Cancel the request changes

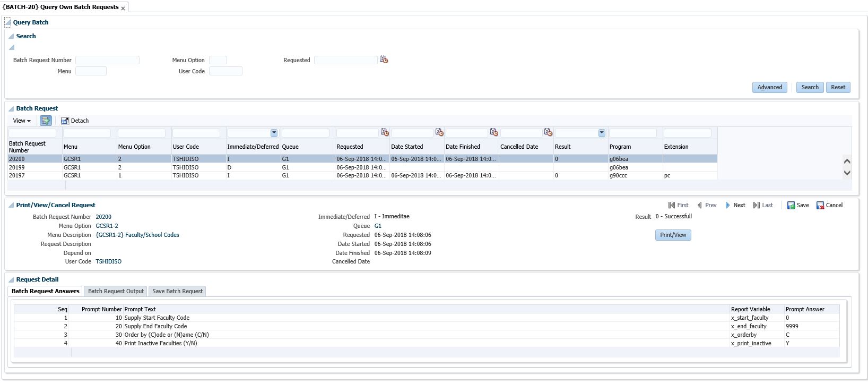coord(829,205)
